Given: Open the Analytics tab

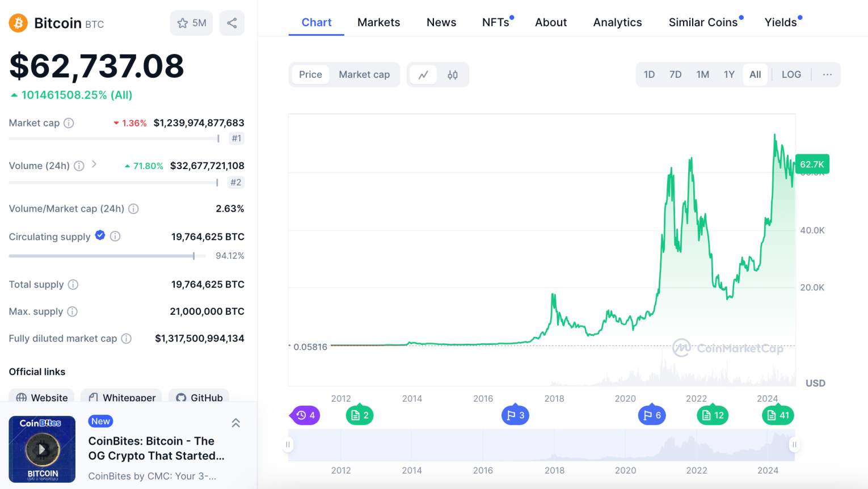Looking at the screenshot, I should [617, 23].
